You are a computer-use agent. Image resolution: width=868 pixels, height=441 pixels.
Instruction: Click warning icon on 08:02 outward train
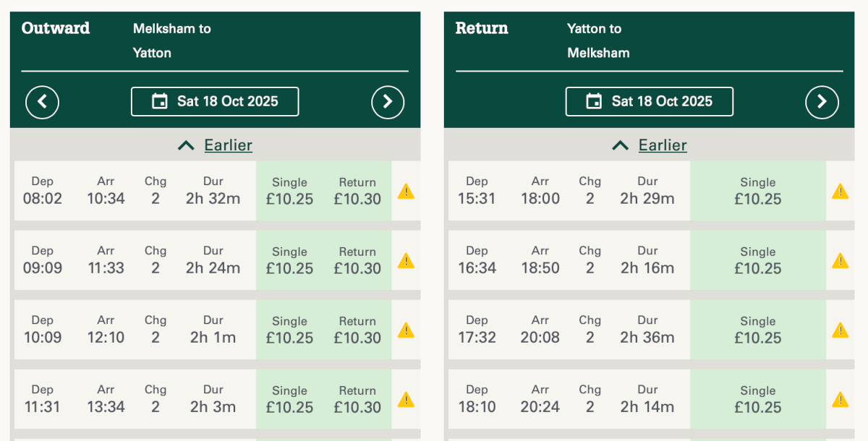pos(406,192)
